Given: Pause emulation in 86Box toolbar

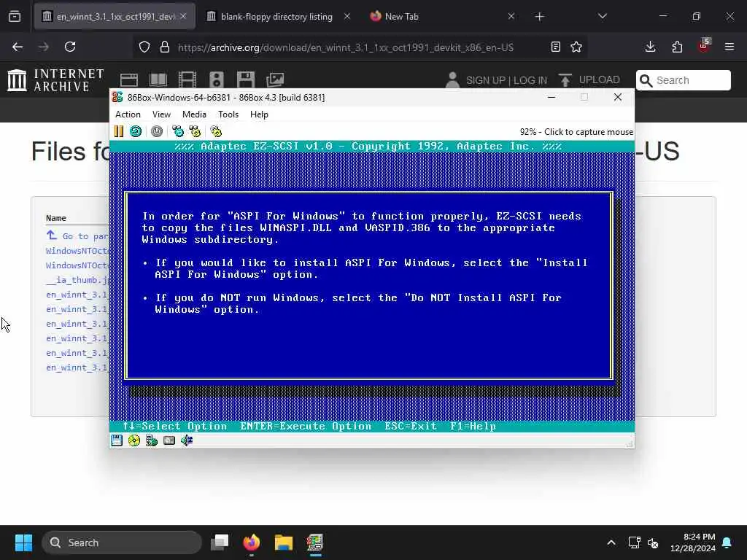Looking at the screenshot, I should point(119,131).
